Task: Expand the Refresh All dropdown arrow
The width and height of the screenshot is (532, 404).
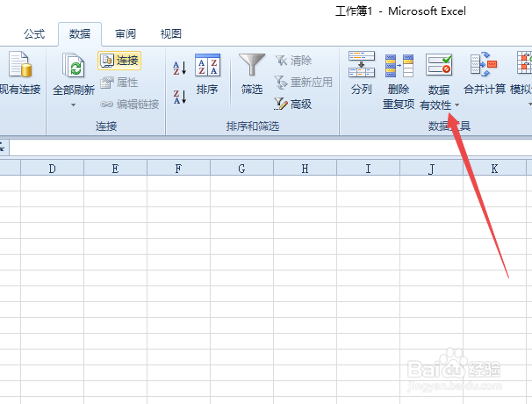Action: point(73,105)
